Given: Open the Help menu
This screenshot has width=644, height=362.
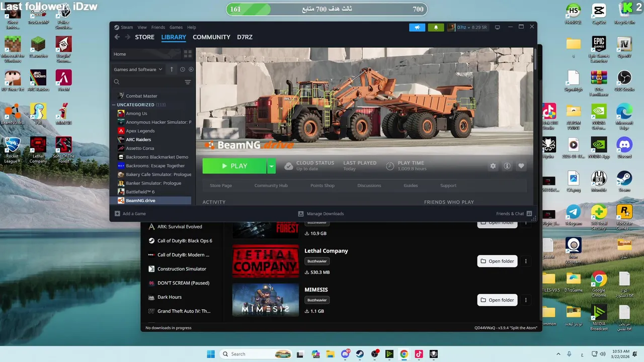Looking at the screenshot, I should click(x=192, y=27).
